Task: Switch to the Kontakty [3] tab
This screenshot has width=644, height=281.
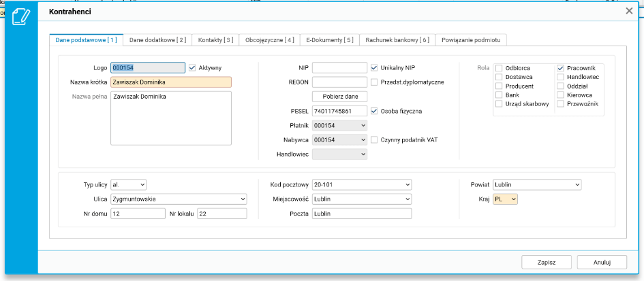Action: point(215,40)
